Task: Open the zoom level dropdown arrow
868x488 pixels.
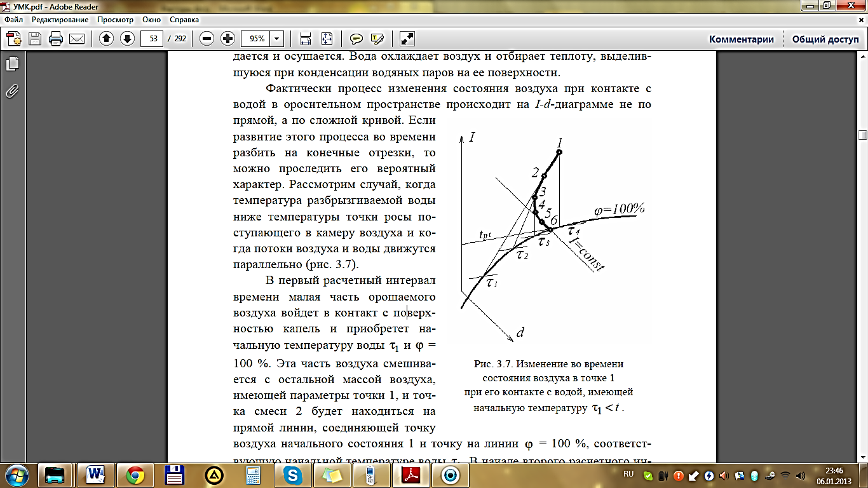Action: click(277, 39)
